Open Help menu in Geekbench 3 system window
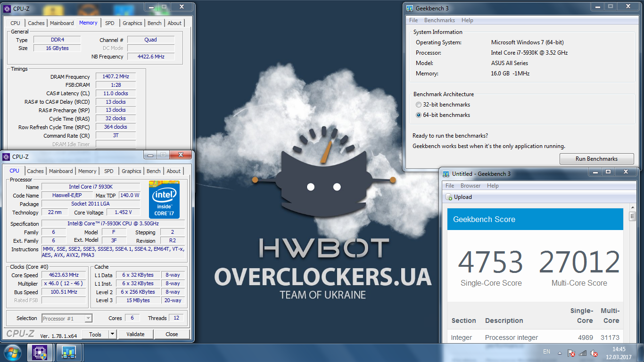Image resolution: width=644 pixels, height=362 pixels. tap(467, 20)
